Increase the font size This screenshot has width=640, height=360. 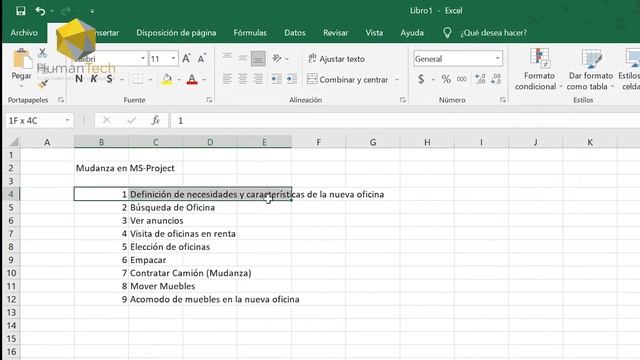(x=186, y=59)
